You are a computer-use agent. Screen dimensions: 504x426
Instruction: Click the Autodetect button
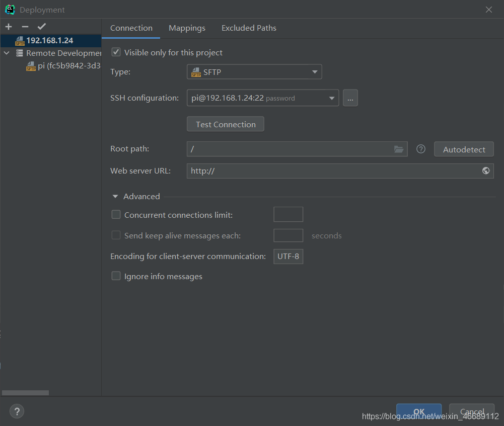464,149
